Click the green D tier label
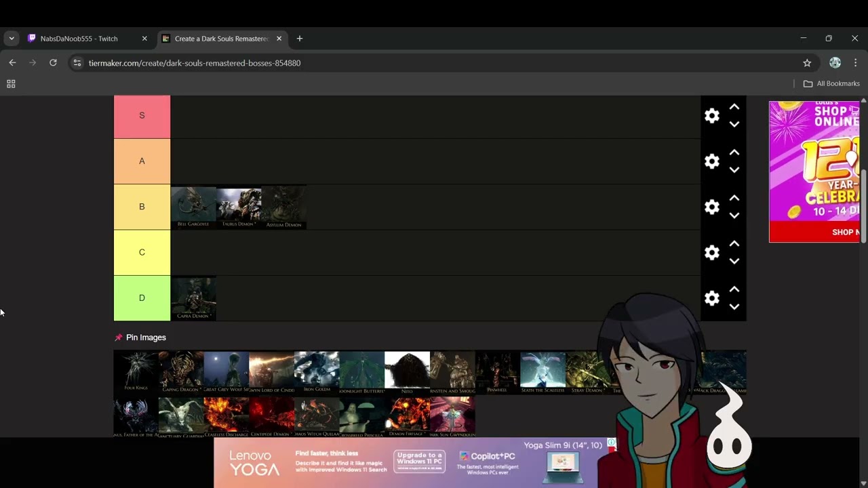 142,298
